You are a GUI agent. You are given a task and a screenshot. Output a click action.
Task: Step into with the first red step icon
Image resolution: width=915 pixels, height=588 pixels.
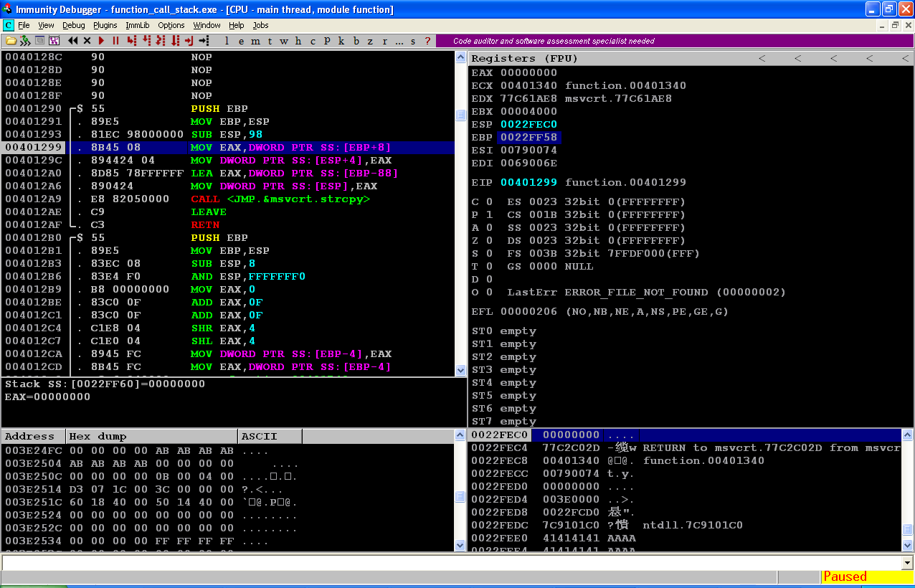(x=132, y=41)
